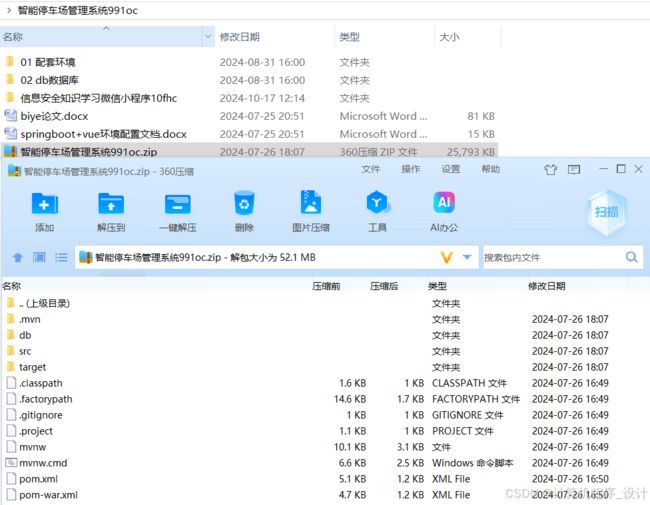Click the Windows 命令脚本 type cell

473,463
